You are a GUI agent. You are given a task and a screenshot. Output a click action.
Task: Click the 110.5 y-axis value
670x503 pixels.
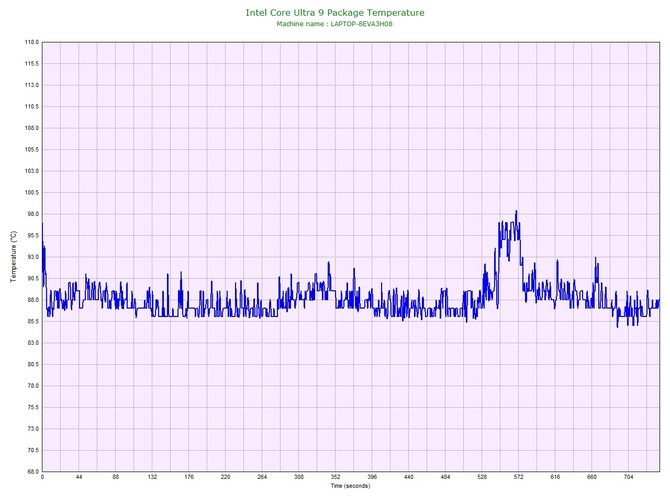(32, 107)
